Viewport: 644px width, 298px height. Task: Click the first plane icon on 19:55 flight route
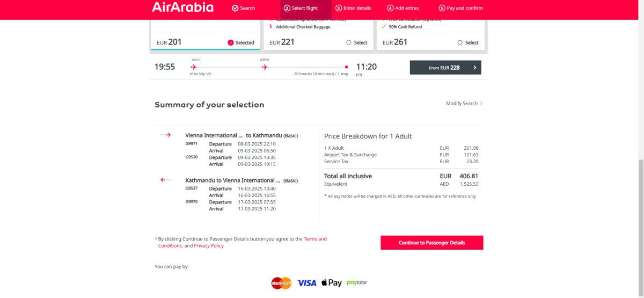click(x=194, y=67)
